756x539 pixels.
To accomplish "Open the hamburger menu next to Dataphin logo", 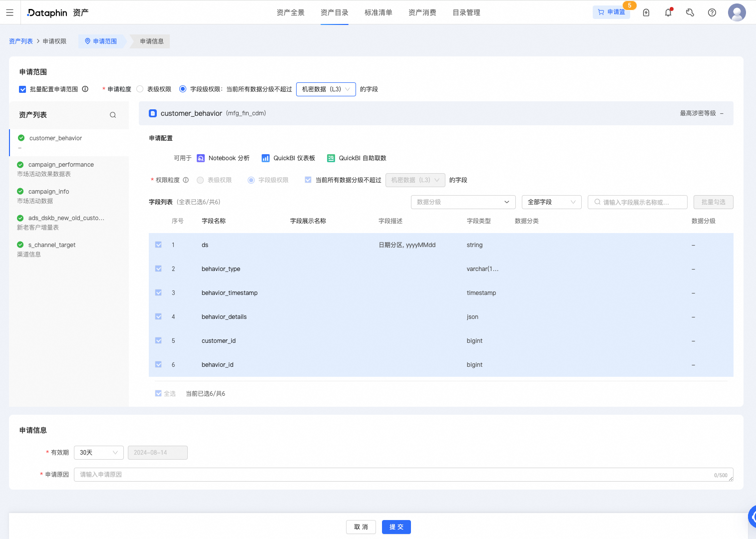I will [9, 12].
